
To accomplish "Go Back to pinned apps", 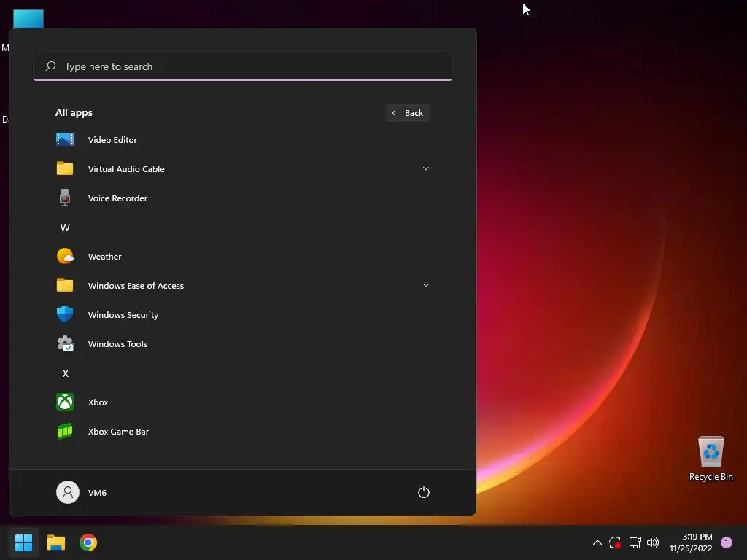I will 408,113.
